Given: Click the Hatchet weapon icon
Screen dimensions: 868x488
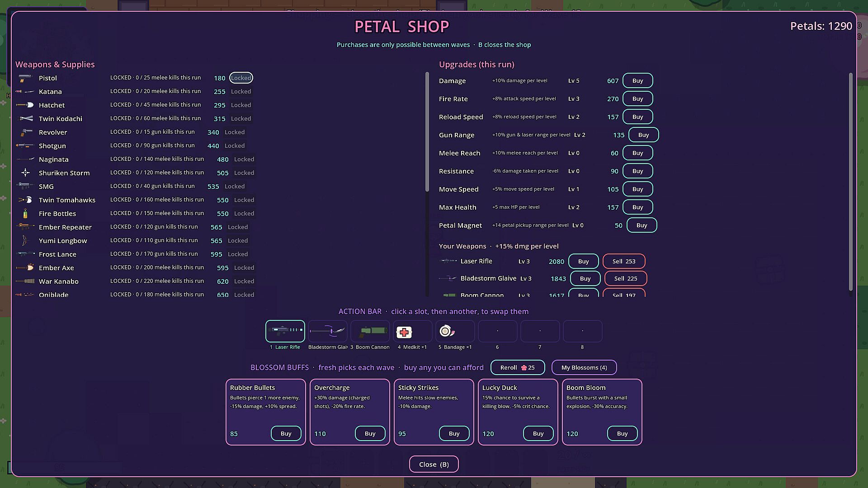Looking at the screenshot, I should click(x=25, y=105).
